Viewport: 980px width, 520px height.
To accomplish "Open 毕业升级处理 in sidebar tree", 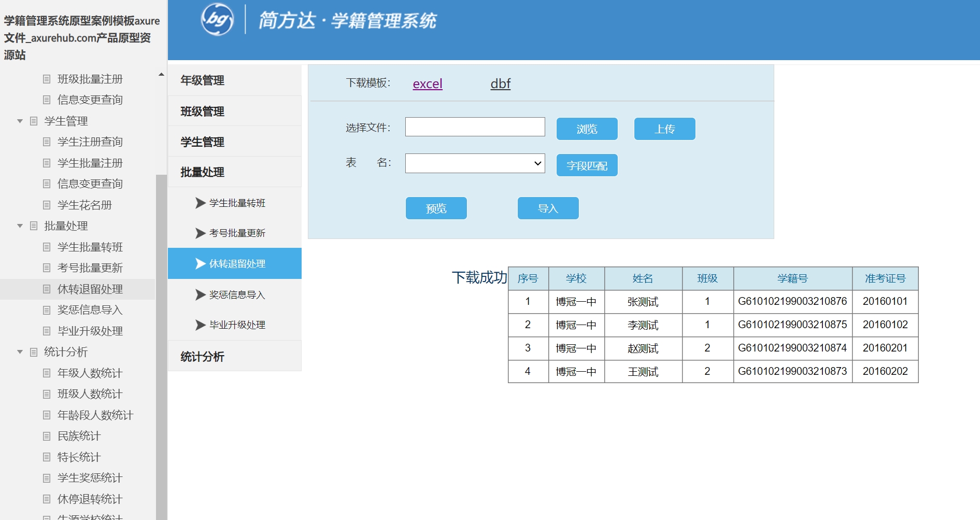I will click(90, 331).
